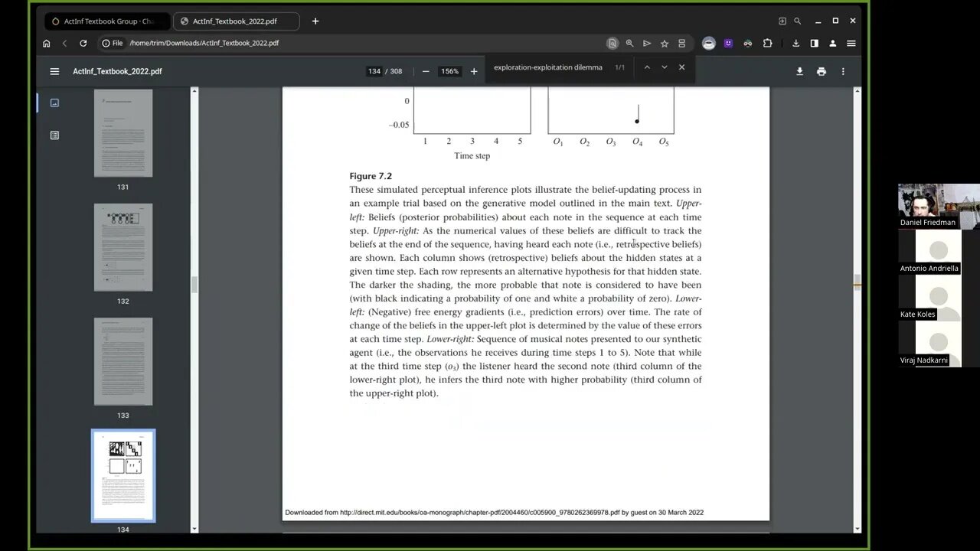Click the File site info chip
This screenshot has width=980, height=551.
[x=112, y=43]
